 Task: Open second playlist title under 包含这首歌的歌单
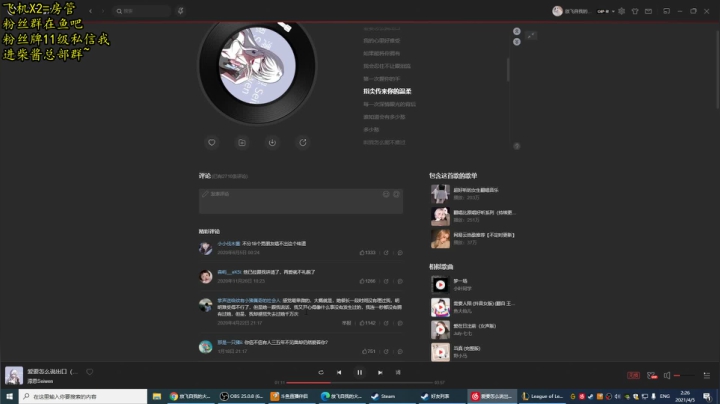(x=484, y=213)
